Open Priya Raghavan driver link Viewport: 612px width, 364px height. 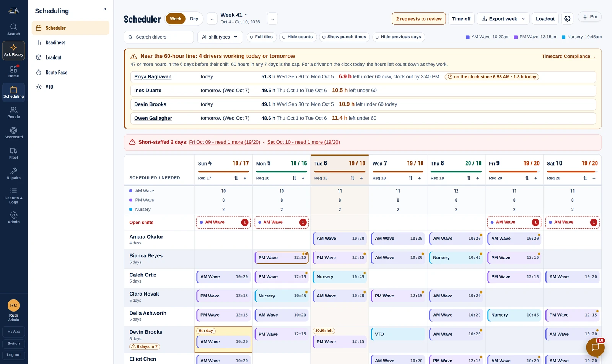point(153,77)
